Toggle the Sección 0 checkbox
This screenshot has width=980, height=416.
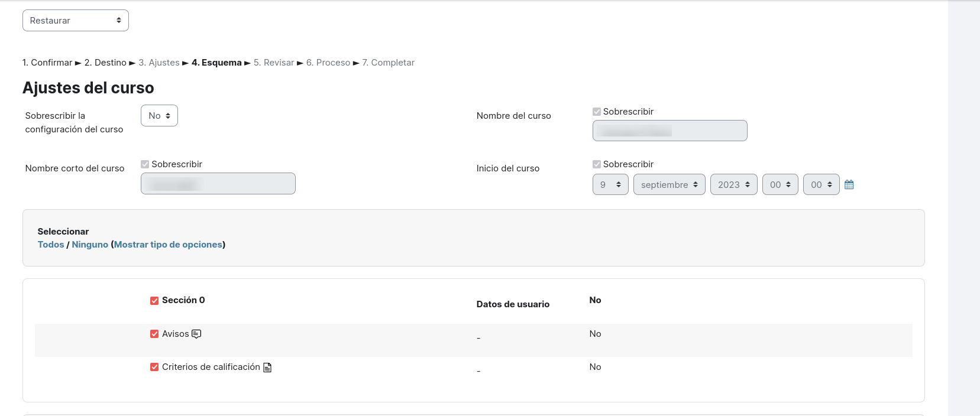[154, 301]
